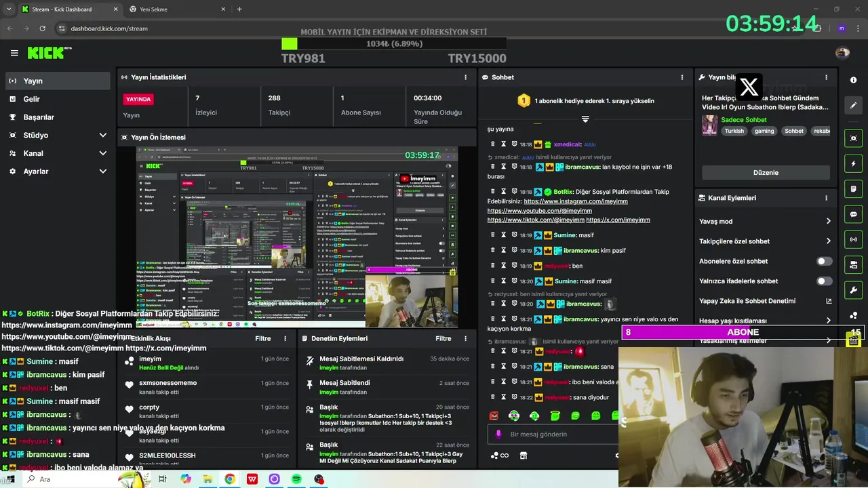Open the Windows Start menu
868x488 pixels.
point(10,479)
